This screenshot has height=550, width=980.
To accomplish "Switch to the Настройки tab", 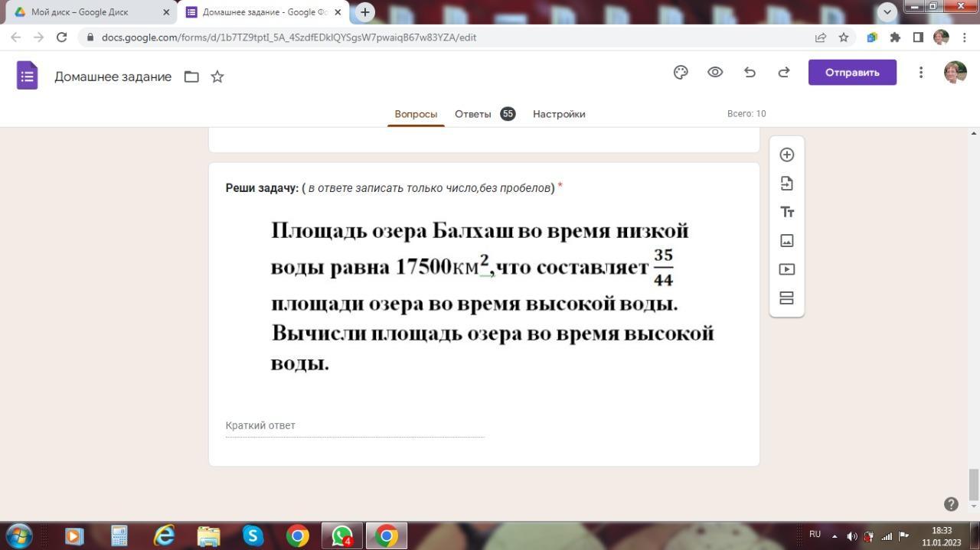I will pos(559,114).
